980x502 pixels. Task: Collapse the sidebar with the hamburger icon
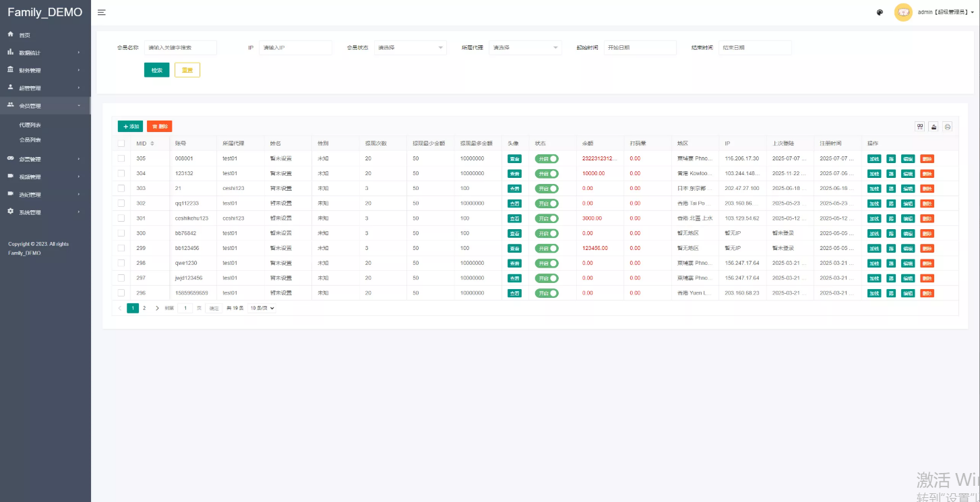[101, 12]
